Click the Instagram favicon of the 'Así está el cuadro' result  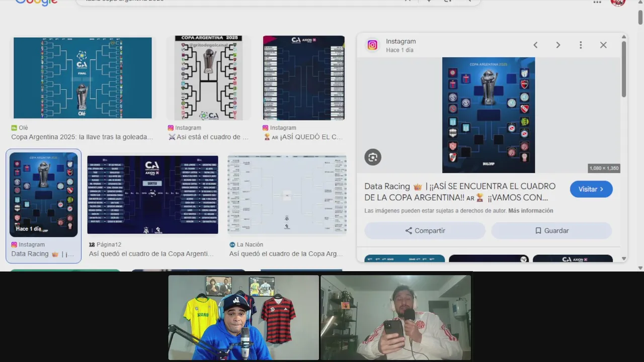[x=171, y=128]
